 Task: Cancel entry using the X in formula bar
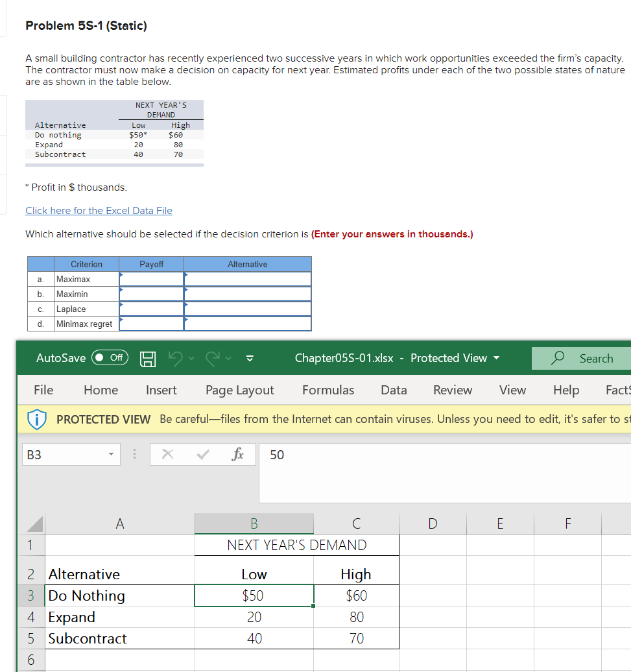[167, 454]
